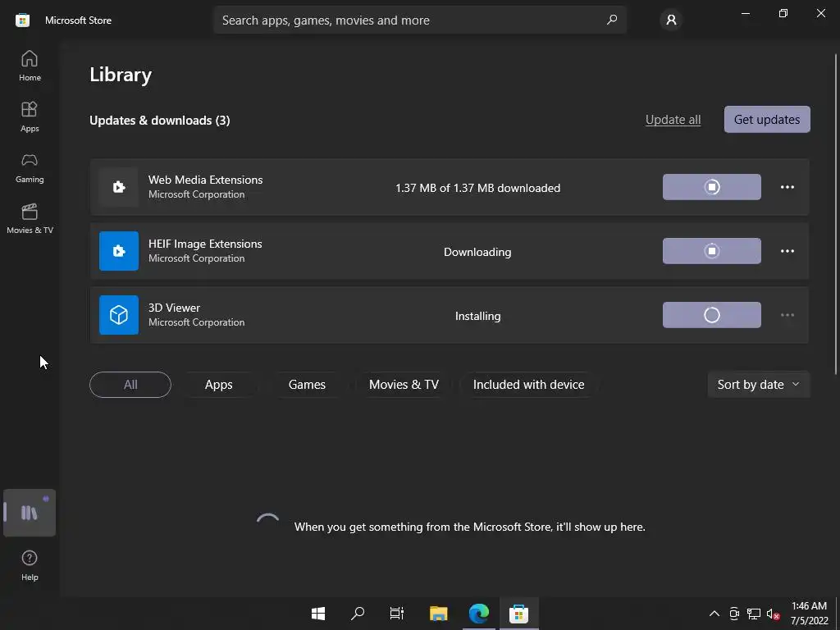The height and width of the screenshot is (630, 840).
Task: Open Movies & TV in sidebar
Action: (30, 218)
